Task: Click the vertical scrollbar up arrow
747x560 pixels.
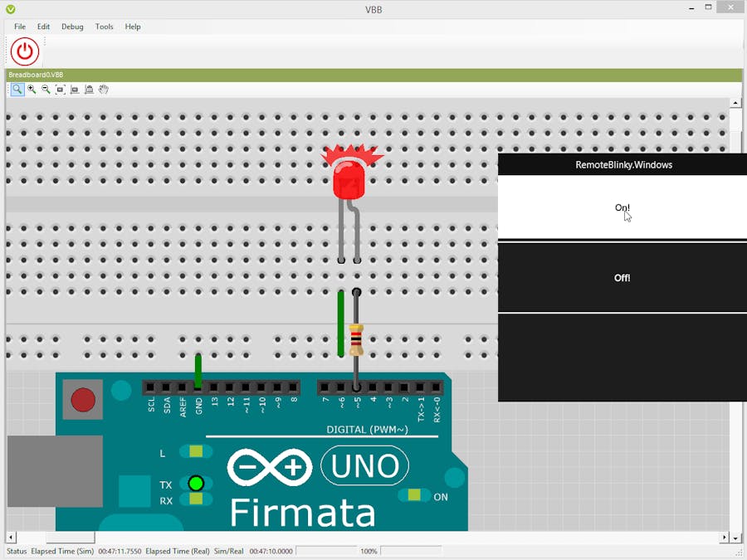Action: [735, 103]
